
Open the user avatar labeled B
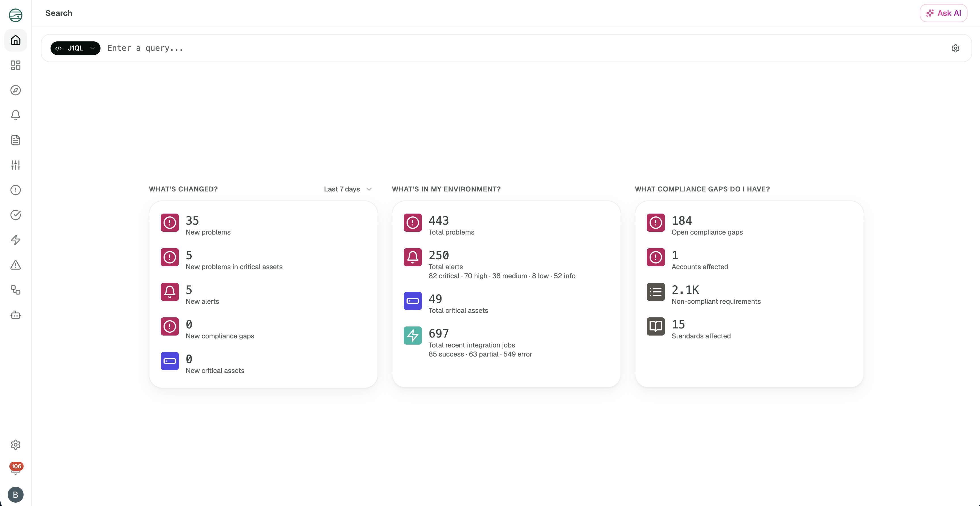(16, 495)
